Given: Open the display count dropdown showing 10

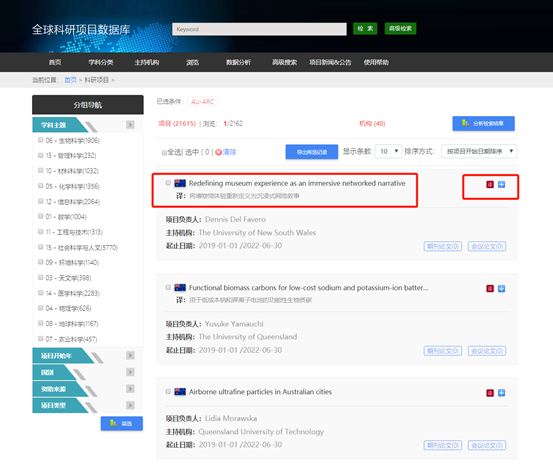Looking at the screenshot, I should tap(388, 151).
